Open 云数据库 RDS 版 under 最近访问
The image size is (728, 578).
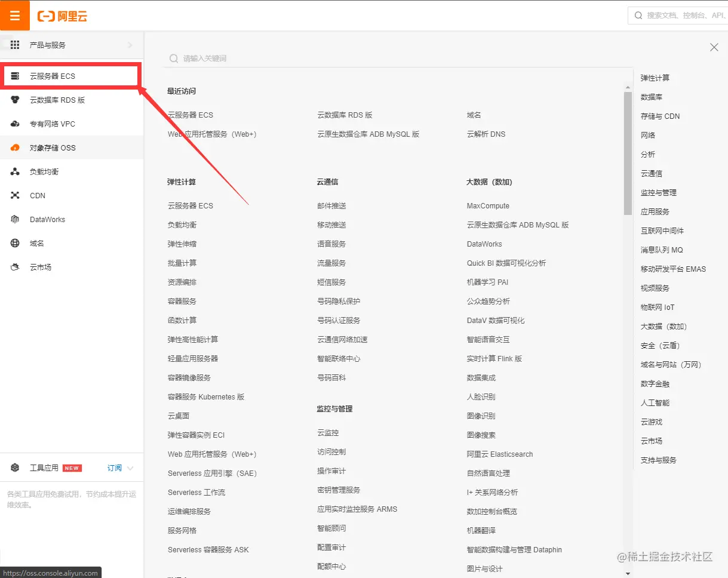pos(345,115)
